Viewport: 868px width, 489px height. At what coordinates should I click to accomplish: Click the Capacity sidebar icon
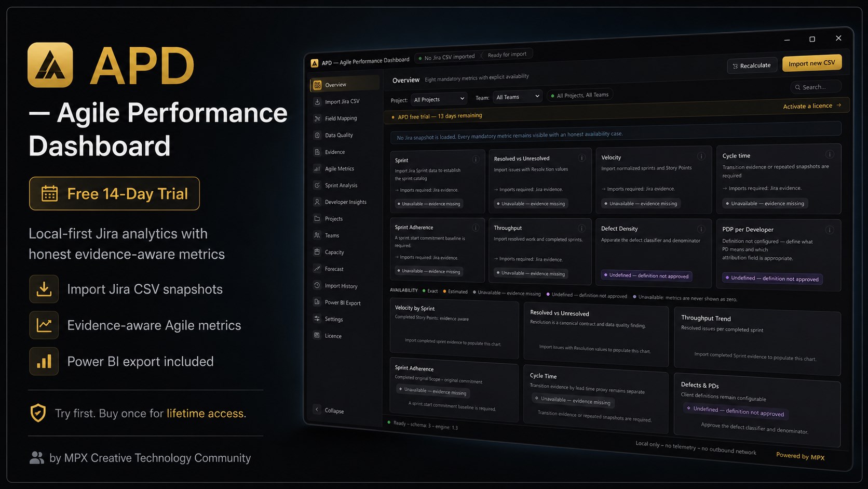click(317, 252)
